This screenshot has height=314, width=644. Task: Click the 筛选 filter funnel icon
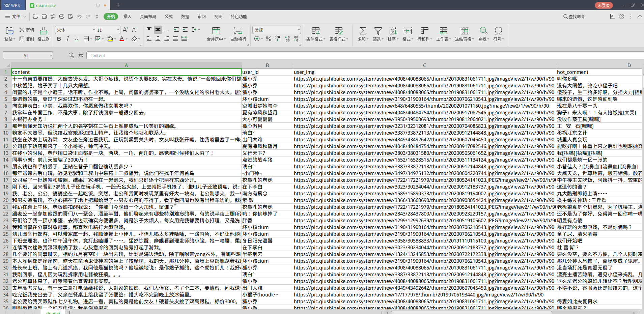coord(378,31)
